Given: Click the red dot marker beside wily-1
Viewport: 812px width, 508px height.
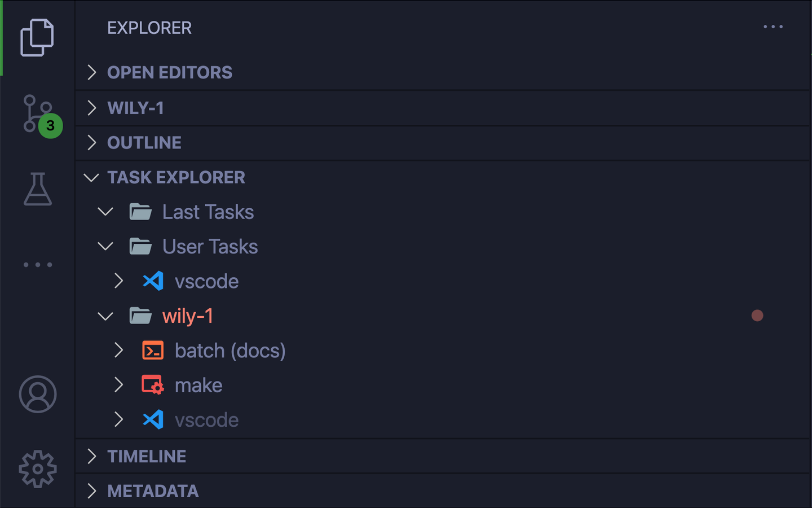Looking at the screenshot, I should point(757,316).
